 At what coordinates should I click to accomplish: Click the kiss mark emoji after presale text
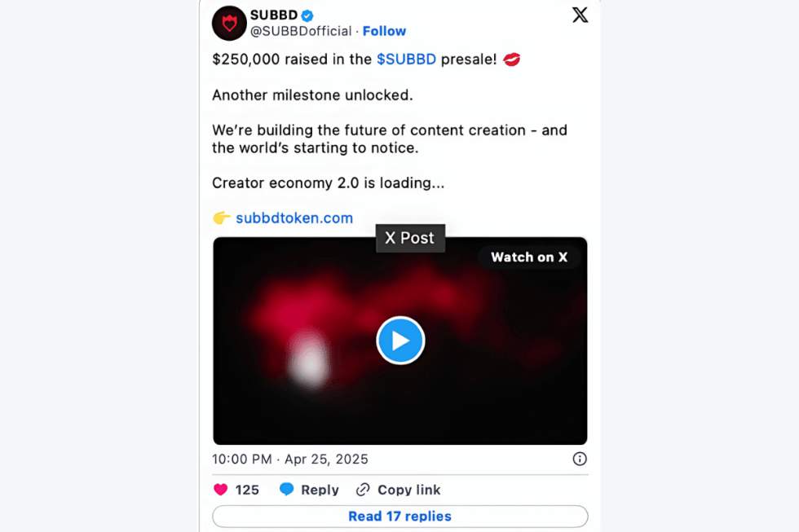pyautogui.click(x=511, y=59)
